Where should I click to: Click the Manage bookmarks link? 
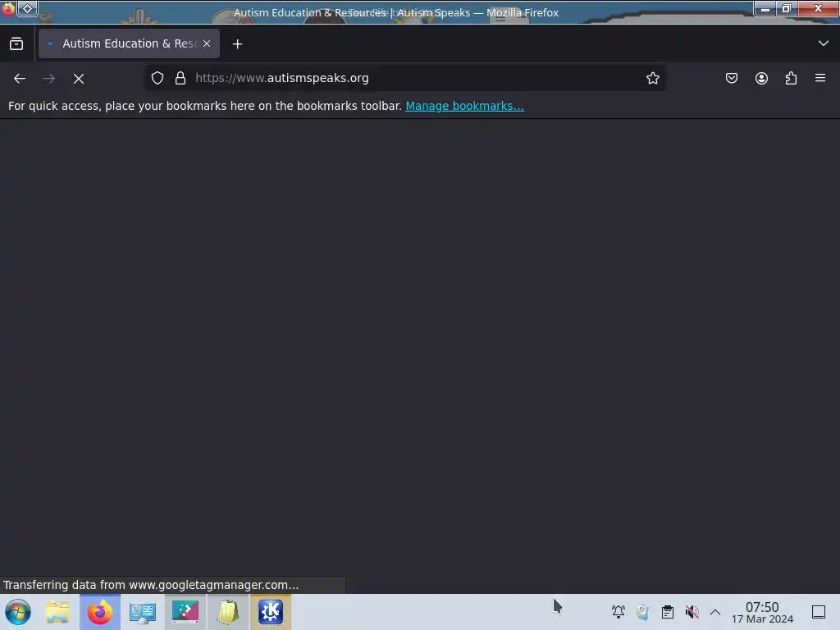tap(464, 106)
